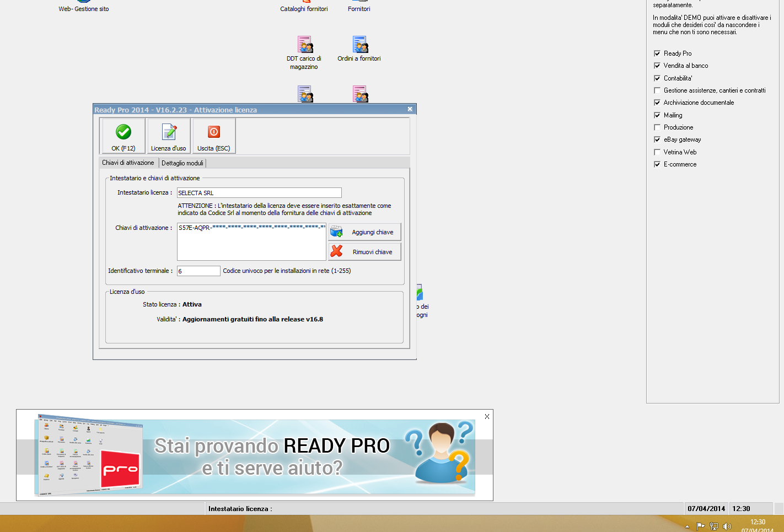Viewport: 784px width, 532px height.
Task: Toggle the Contabilita' module checkbox
Action: 657,78
